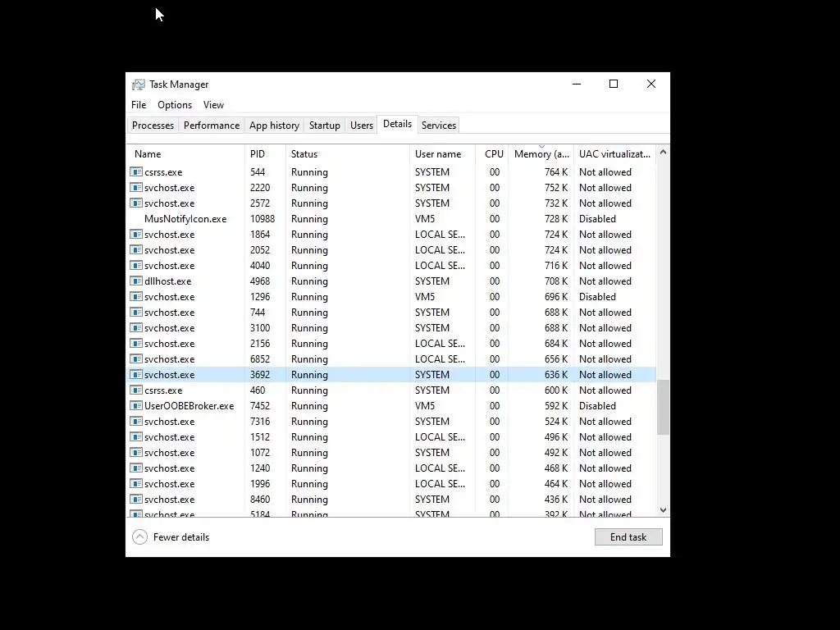Switch to the App history tab

274,126
